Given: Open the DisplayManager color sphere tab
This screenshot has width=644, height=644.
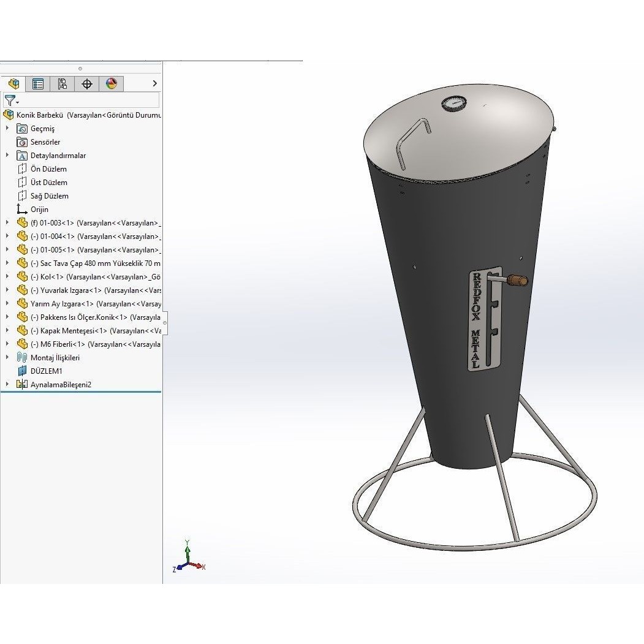Looking at the screenshot, I should pos(112,84).
